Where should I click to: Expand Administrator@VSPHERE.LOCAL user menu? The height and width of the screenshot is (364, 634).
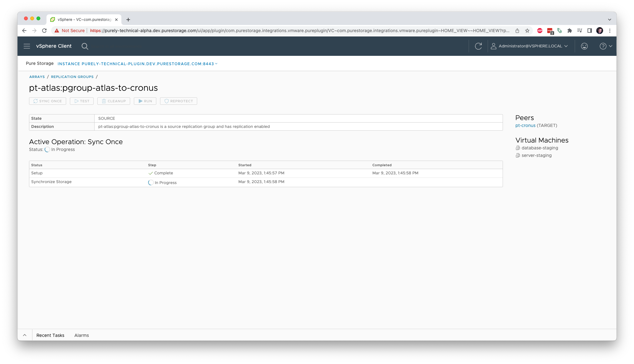[529, 46]
